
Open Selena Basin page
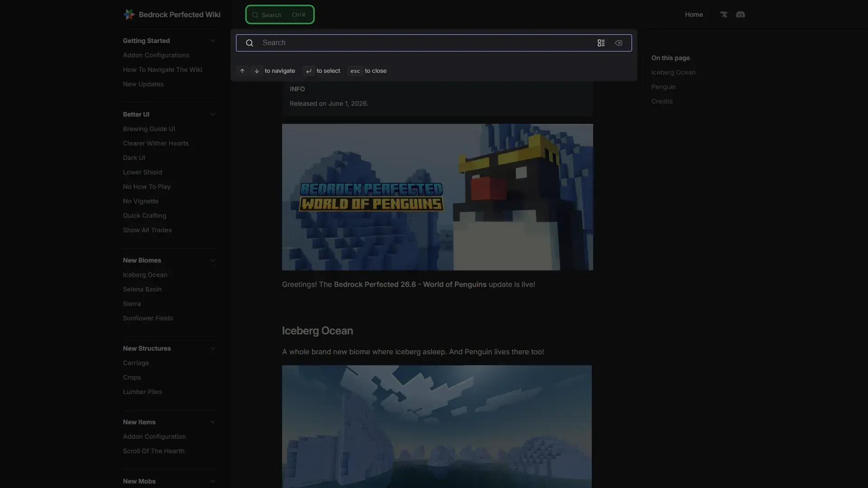pos(142,289)
